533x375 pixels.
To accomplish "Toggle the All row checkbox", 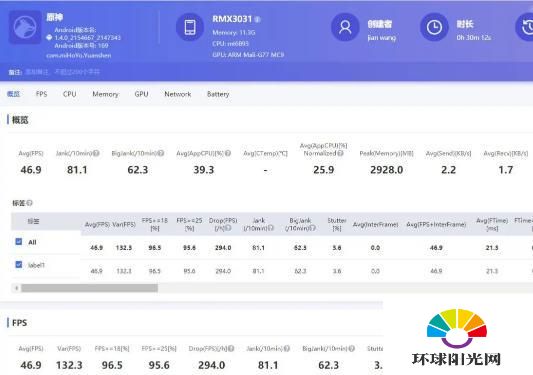I will coord(19,242).
